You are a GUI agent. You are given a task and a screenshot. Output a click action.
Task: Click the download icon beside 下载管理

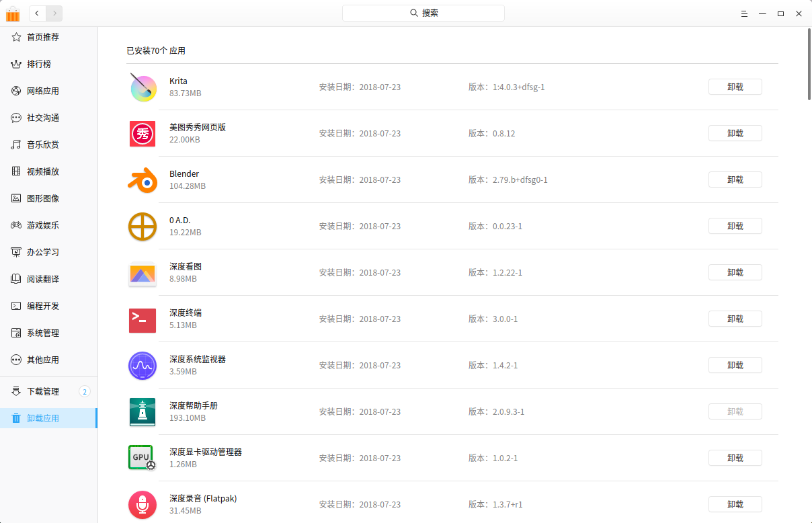click(x=16, y=391)
